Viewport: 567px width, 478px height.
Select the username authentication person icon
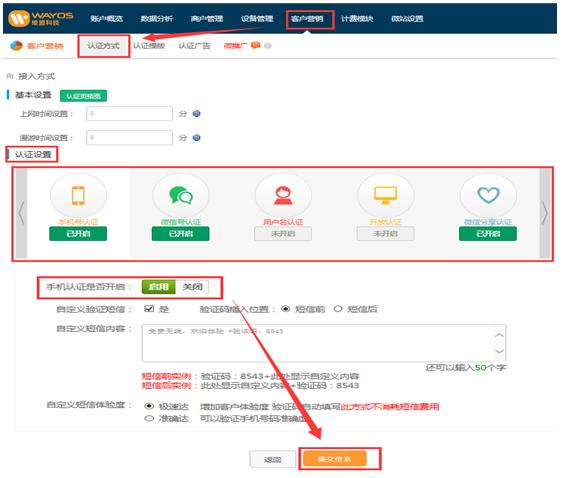click(283, 196)
